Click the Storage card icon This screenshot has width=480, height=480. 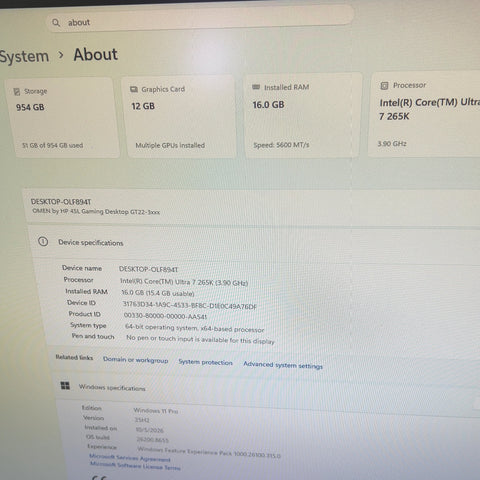click(17, 92)
